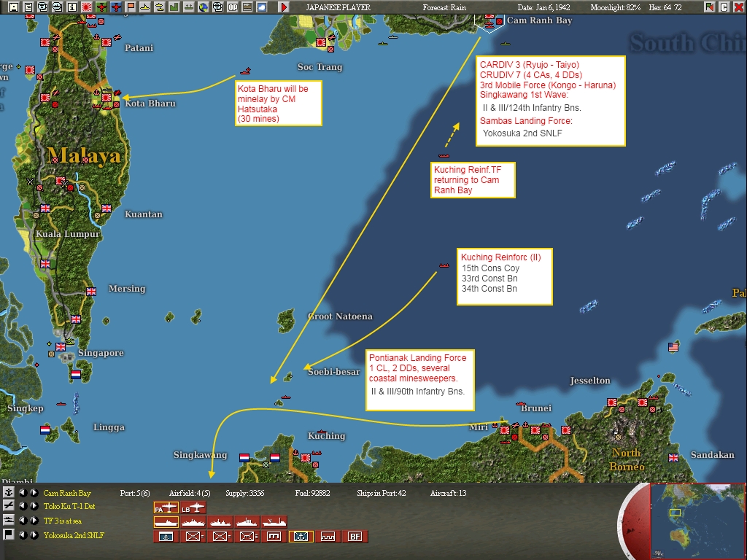Open the Yokosuka 2nd SNLF unit link
Image resolution: width=747 pixels, height=560 pixels.
(x=74, y=534)
